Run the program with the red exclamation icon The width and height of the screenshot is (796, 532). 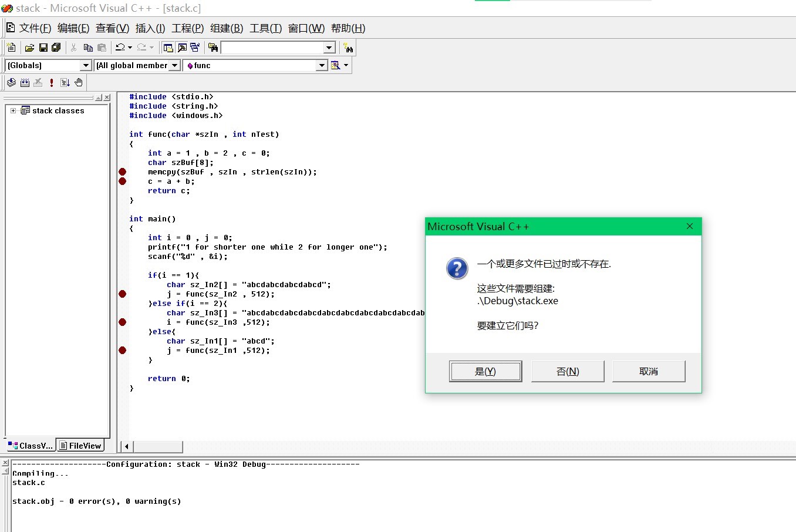pyautogui.click(x=52, y=83)
